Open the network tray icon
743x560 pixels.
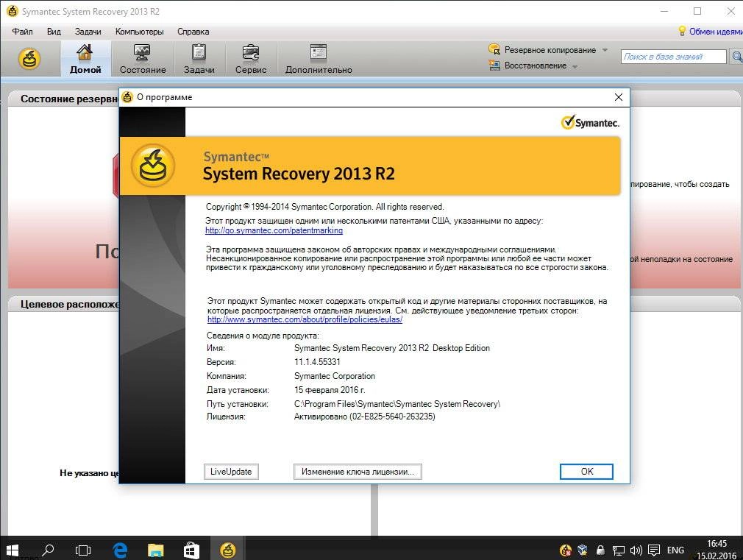tap(618, 550)
